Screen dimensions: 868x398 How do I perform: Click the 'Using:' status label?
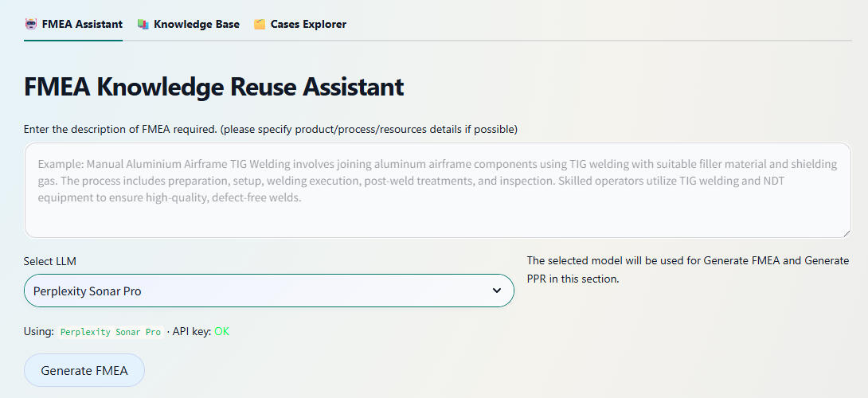pyautogui.click(x=39, y=331)
